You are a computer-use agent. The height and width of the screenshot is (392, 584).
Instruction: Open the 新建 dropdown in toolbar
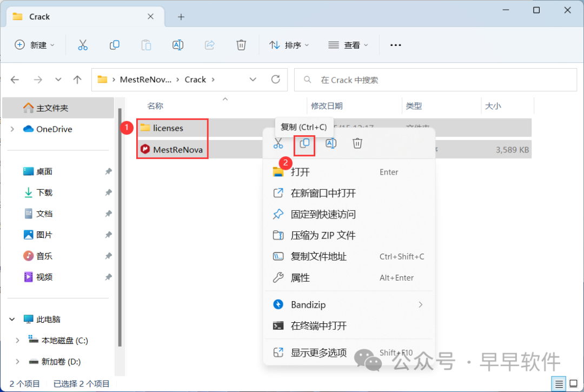pyautogui.click(x=35, y=45)
